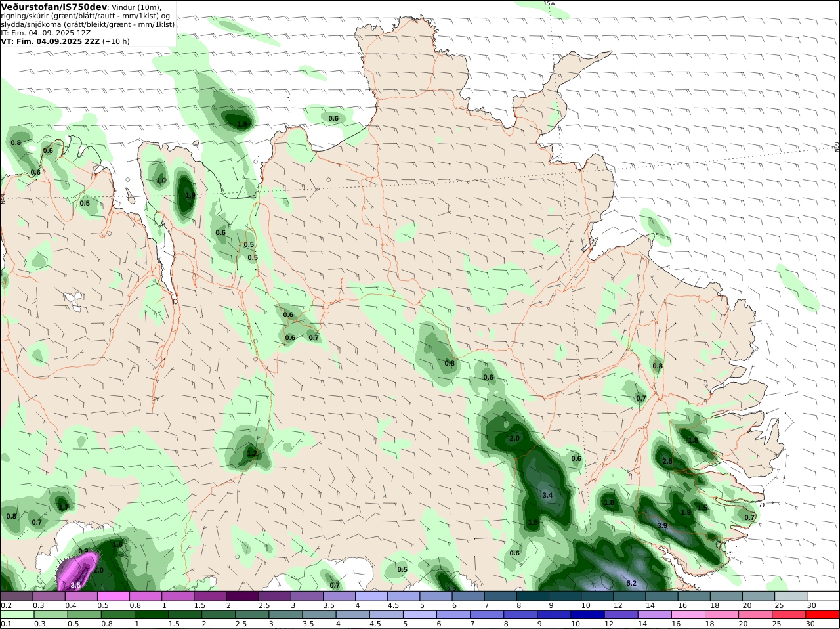Screen dimensions: 840x629
Task: Click the pale grey upper-legend swatch starting at 25
Action: (x=791, y=596)
